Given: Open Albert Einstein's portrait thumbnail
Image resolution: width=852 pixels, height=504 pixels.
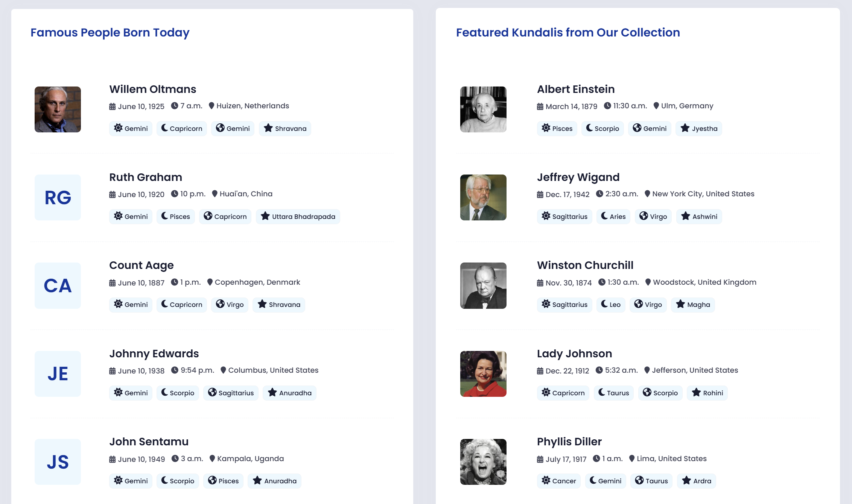Looking at the screenshot, I should click(x=483, y=109).
